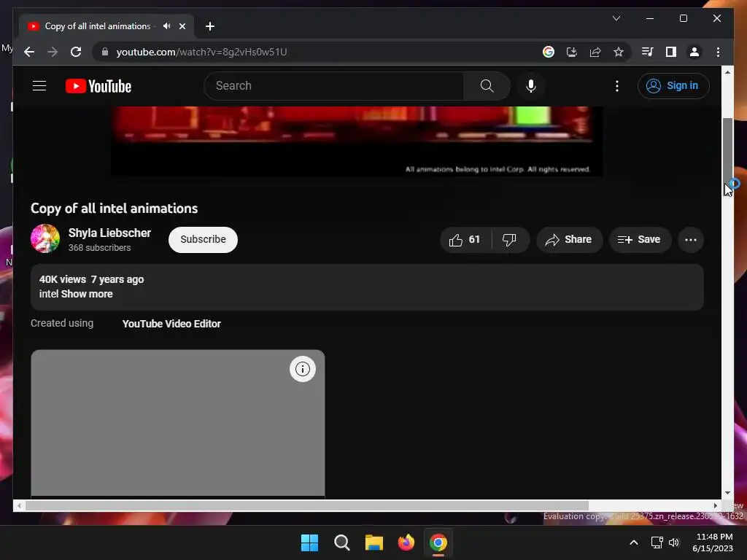
Task: Open Windows Start menu
Action: point(309,542)
